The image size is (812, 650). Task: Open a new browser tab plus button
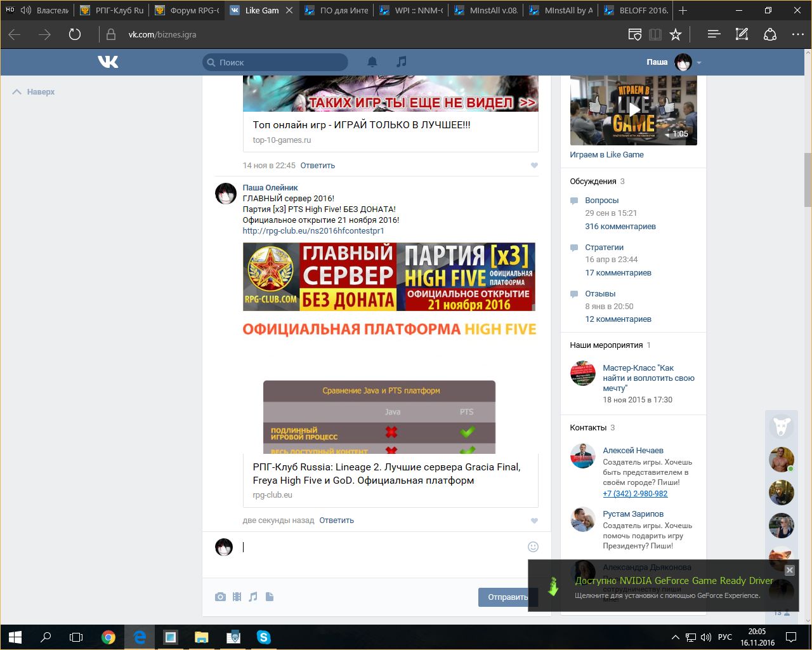tap(683, 10)
